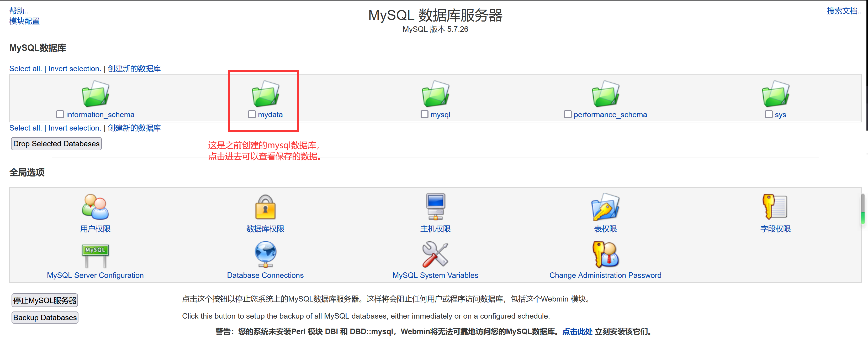Image resolution: width=868 pixels, height=353 pixels.
Task: Open the performance_schema folder icon
Action: pos(605,94)
